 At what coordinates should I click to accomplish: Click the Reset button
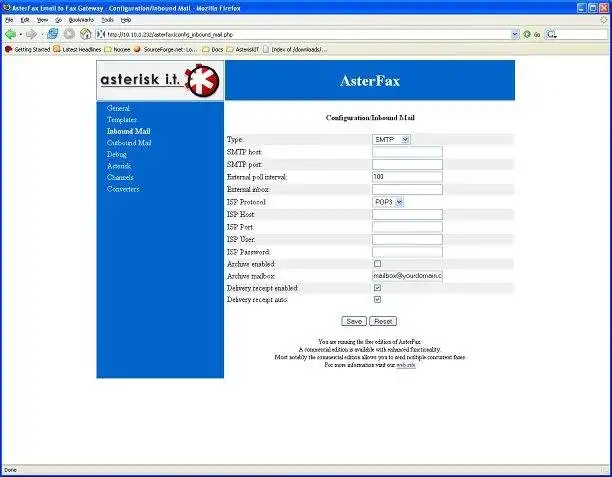pyautogui.click(x=383, y=321)
